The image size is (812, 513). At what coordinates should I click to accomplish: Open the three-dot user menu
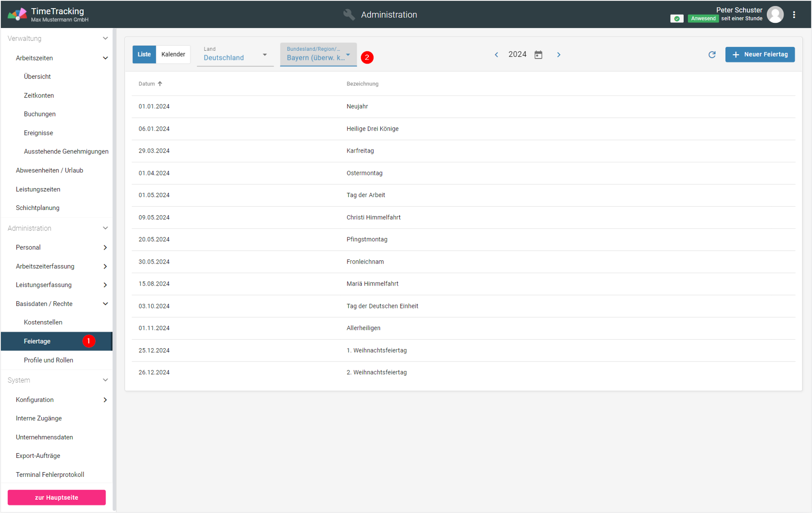pos(794,15)
